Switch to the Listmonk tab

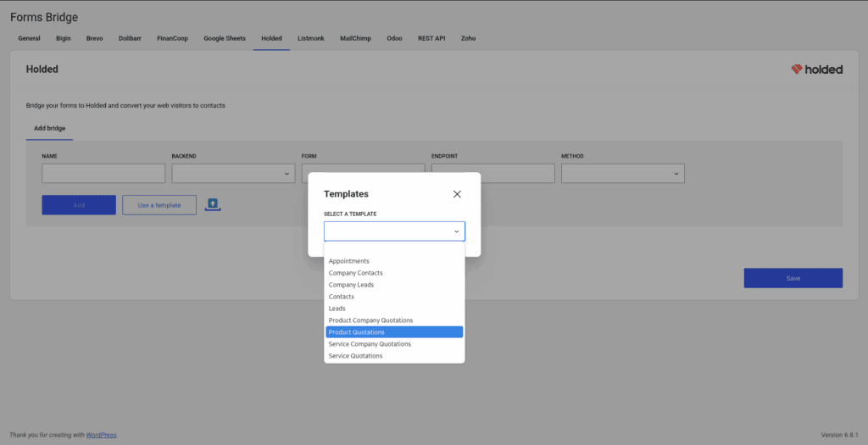click(x=310, y=38)
